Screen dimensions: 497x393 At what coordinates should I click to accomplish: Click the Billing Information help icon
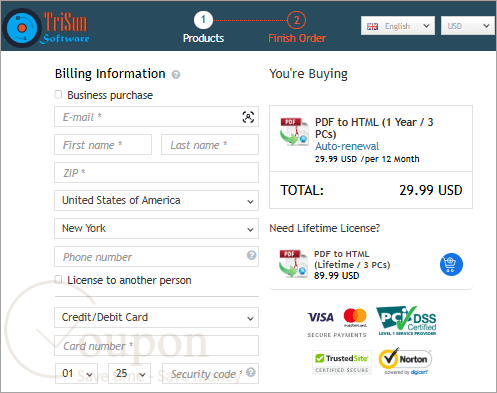pyautogui.click(x=176, y=74)
